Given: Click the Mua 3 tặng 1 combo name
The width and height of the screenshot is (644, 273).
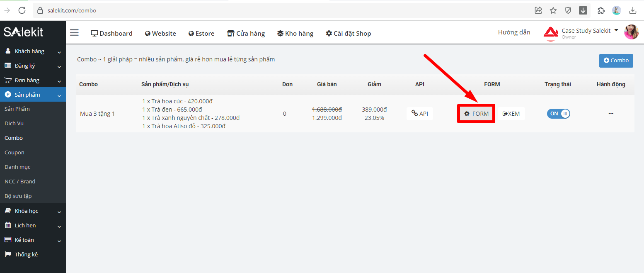Looking at the screenshot, I should click(x=97, y=114).
